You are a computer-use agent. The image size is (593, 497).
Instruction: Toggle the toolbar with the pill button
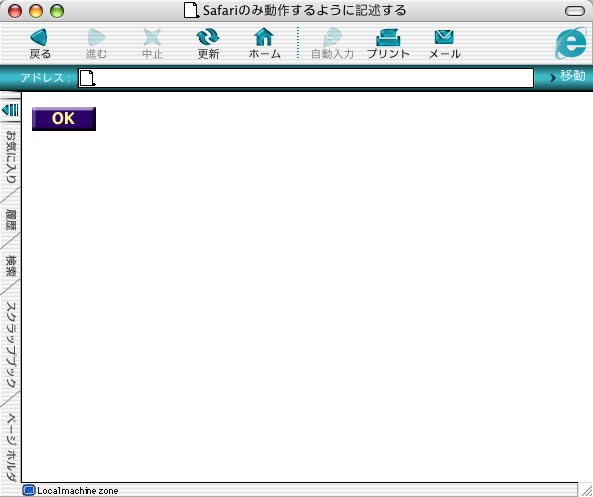point(574,11)
